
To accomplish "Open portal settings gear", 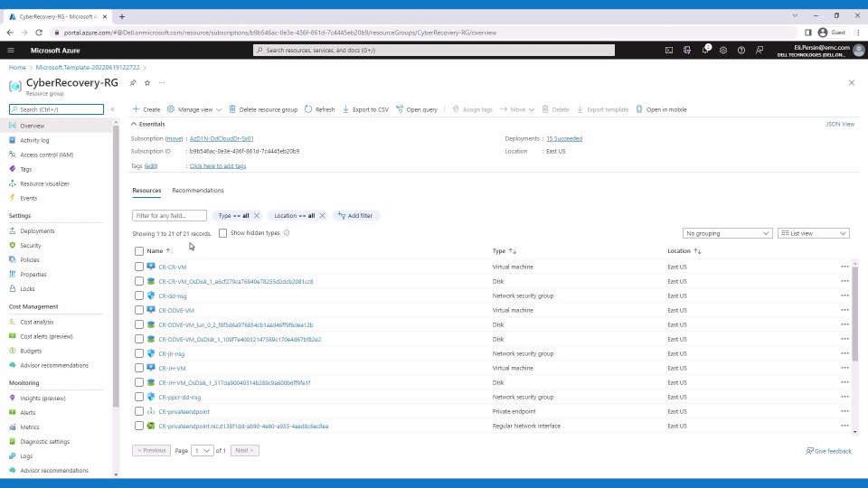I will pos(723,51).
